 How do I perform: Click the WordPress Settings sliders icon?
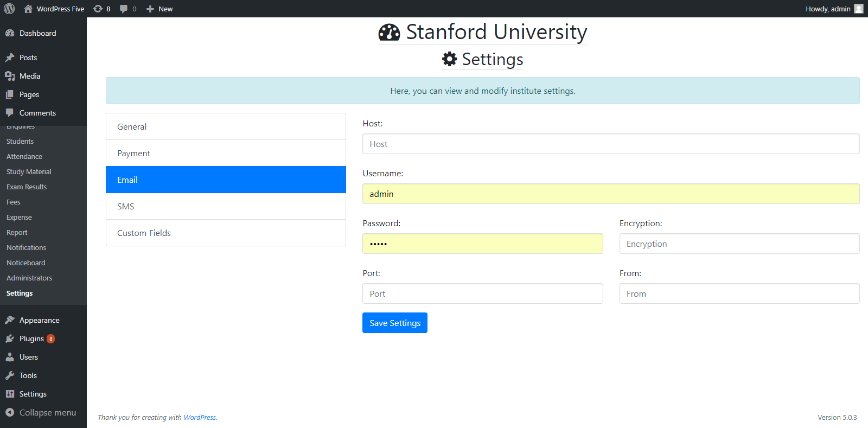[x=10, y=394]
